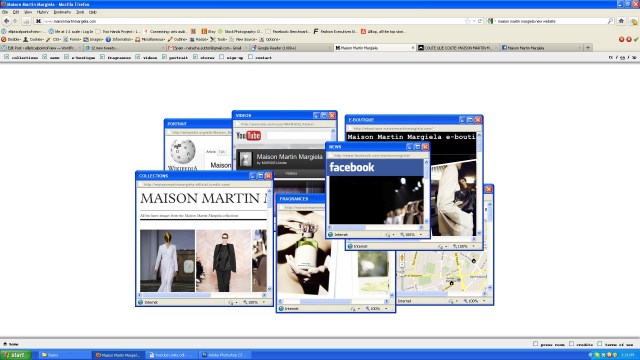
Task: Check the sign-up checkbox
Action: (x=222, y=57)
